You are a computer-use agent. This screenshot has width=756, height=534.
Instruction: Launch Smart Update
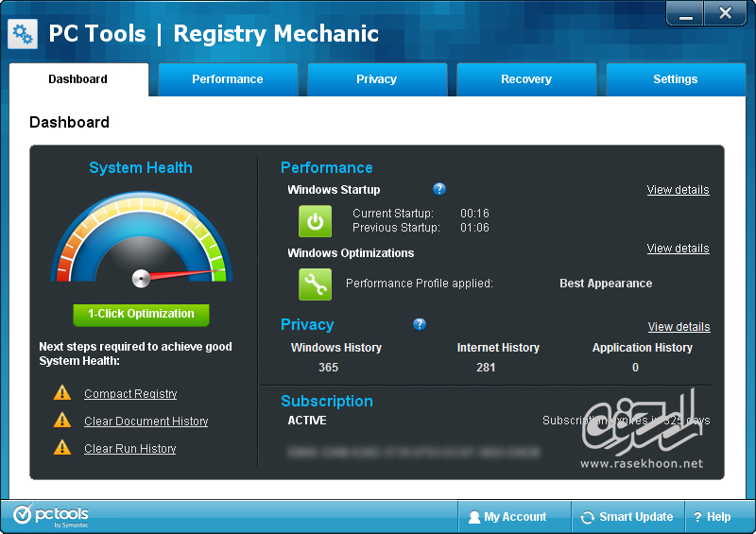(627, 517)
